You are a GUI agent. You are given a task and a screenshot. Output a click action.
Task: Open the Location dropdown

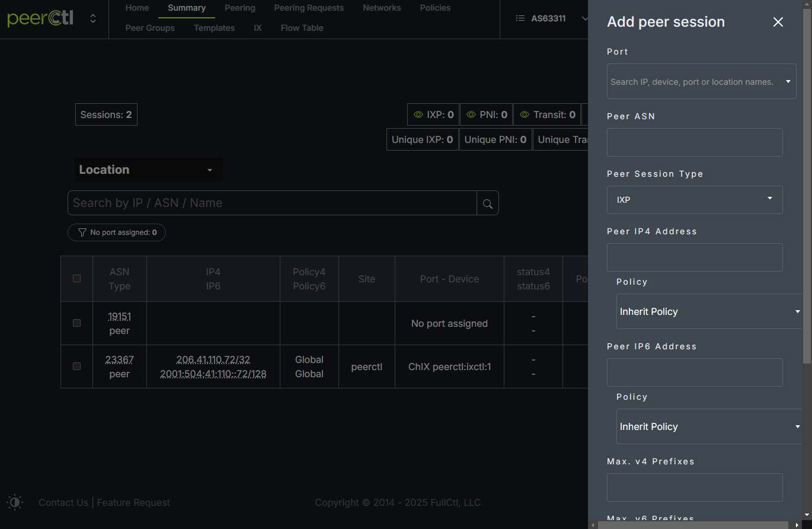[148, 170]
